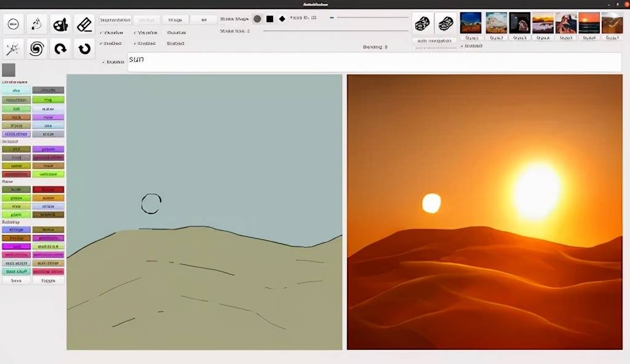
Task: Select the first style thumbnail with blue sky
Action: point(471,23)
